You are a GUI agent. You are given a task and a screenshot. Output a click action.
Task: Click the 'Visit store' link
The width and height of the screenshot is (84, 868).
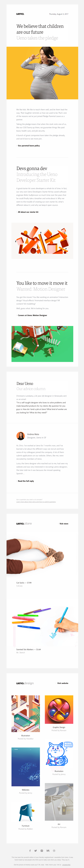point(64,524)
